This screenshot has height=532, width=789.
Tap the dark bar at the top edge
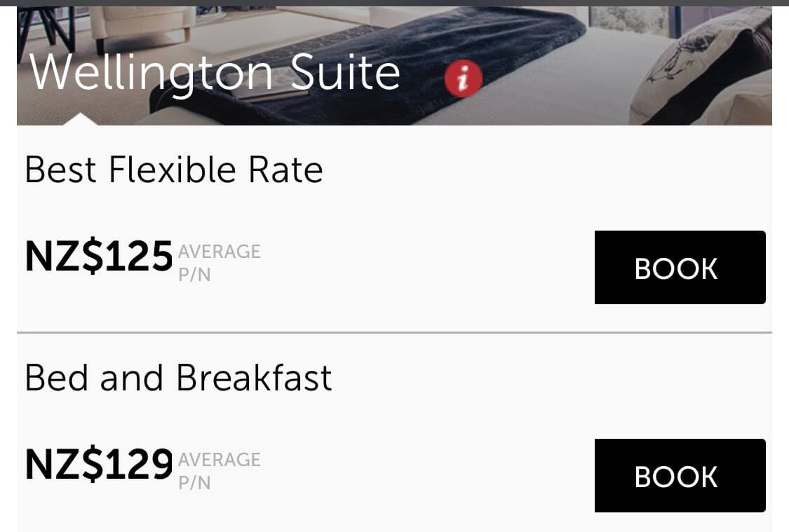(x=394, y=3)
